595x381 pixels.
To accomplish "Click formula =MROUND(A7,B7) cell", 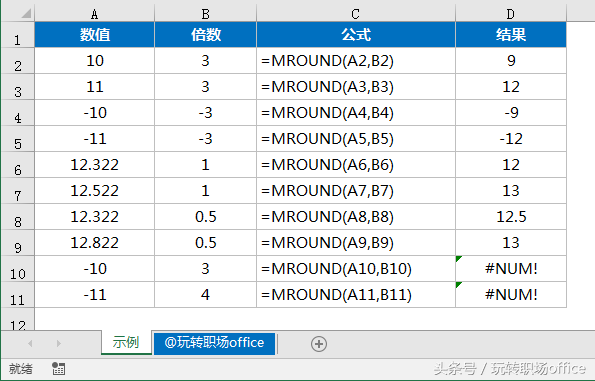I will (356, 190).
